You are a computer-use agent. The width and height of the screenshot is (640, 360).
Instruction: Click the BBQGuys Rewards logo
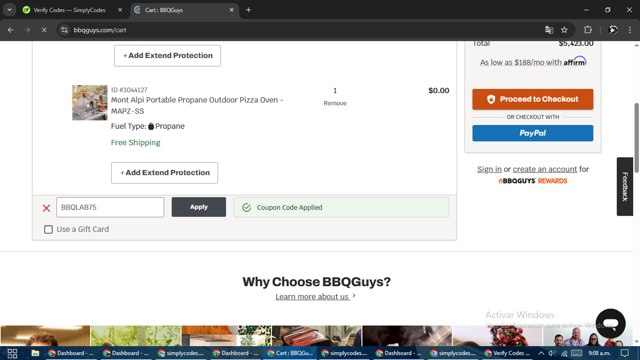pos(533,181)
